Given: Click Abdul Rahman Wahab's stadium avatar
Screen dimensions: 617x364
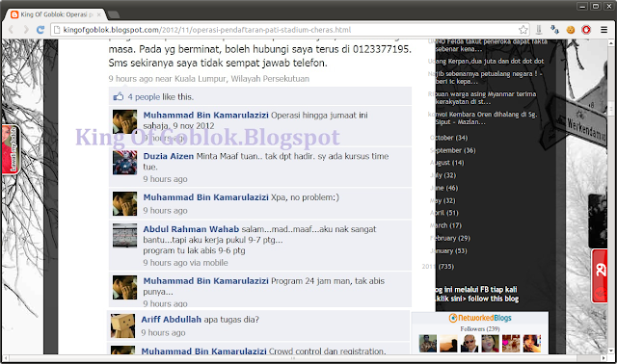Looking at the screenshot, I should 124,236.
